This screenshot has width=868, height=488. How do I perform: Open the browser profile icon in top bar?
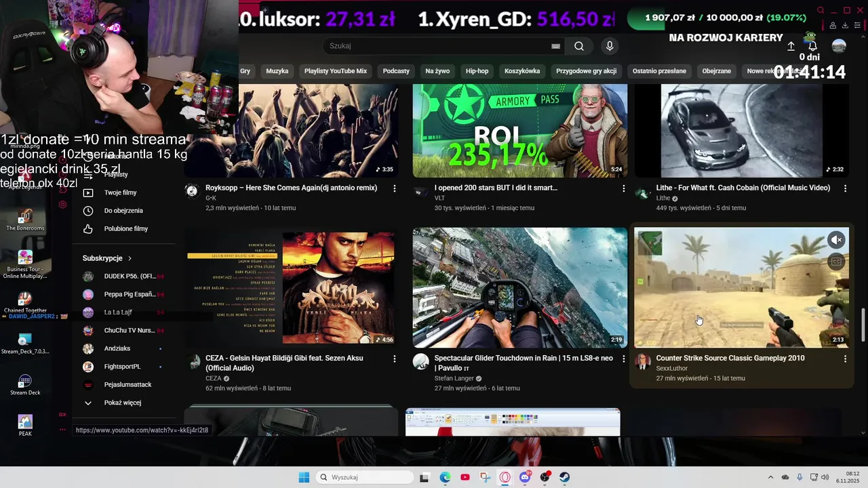[833, 25]
